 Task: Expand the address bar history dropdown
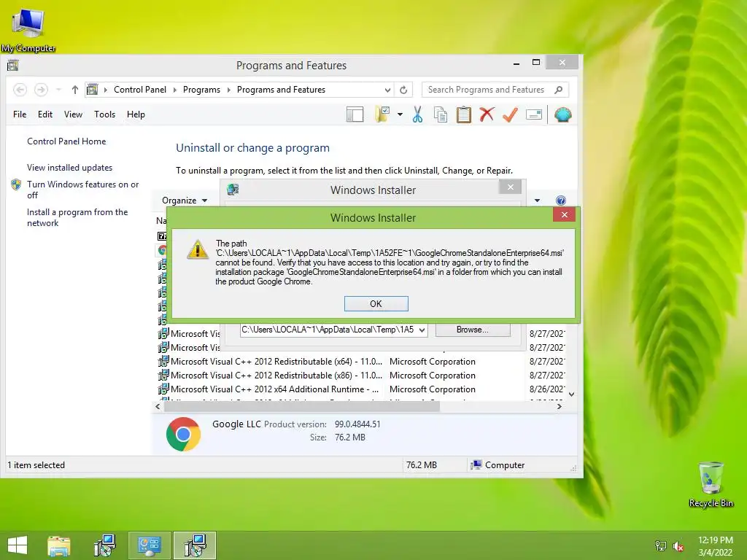[x=388, y=90]
